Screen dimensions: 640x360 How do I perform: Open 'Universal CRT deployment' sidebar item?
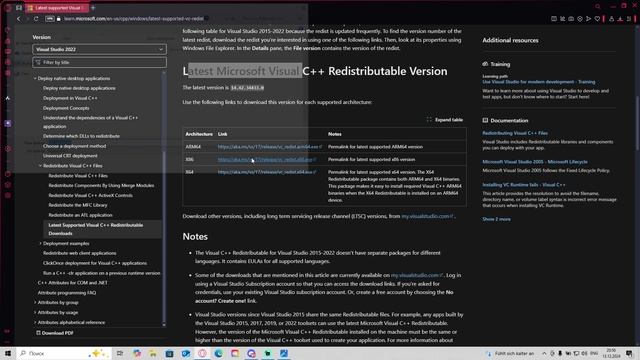(70, 156)
